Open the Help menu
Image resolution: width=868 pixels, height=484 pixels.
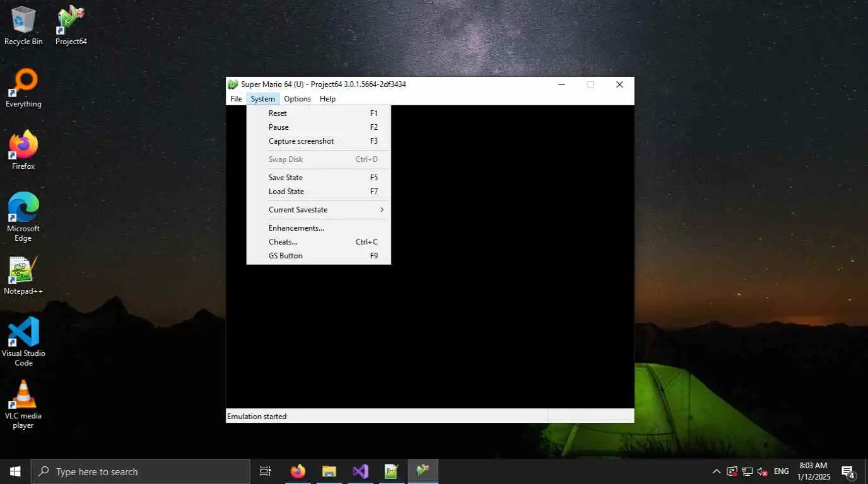(327, 99)
